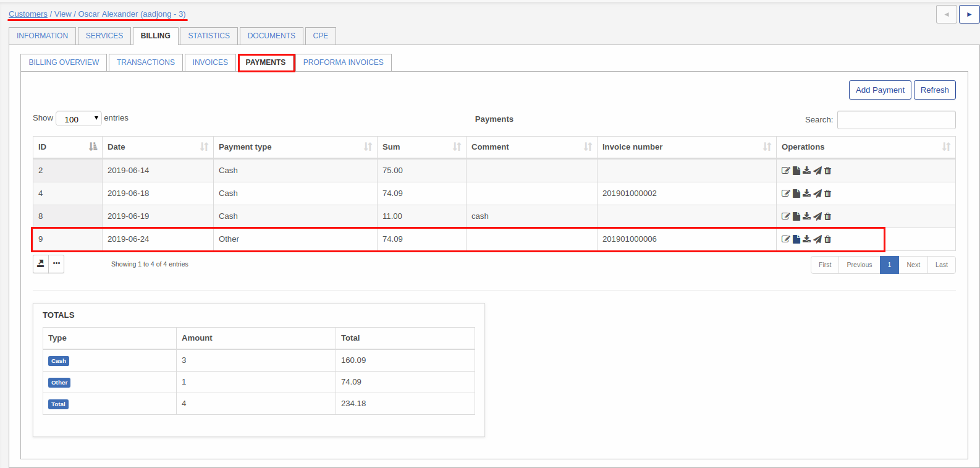Sort table by Payment type column
Screen dimensions: 980x468
tap(295, 147)
